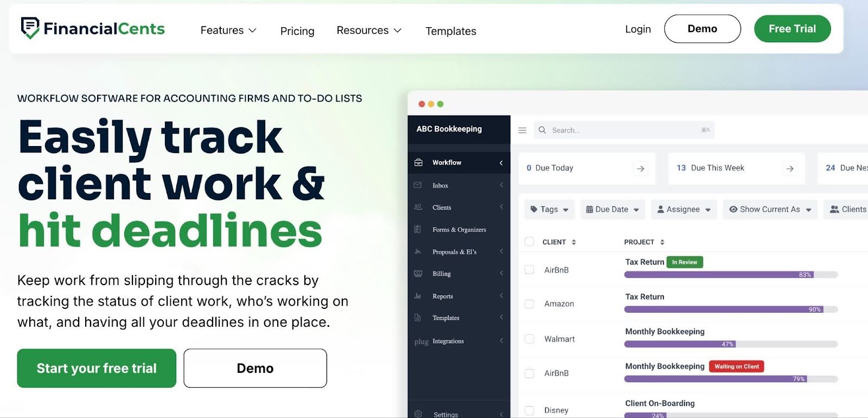Click the Settings gear icon
This screenshot has width=868, height=418.
[x=418, y=414]
